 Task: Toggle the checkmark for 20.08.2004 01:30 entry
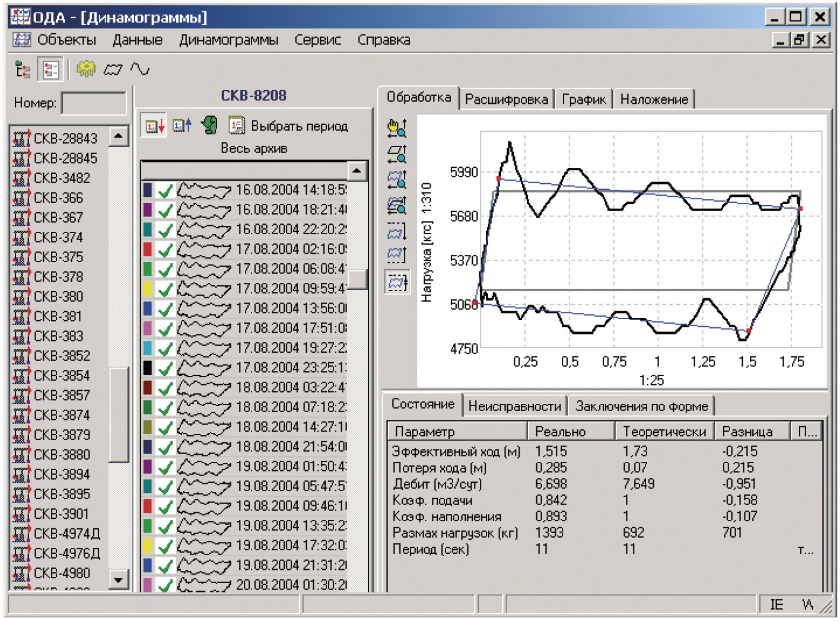(166, 585)
